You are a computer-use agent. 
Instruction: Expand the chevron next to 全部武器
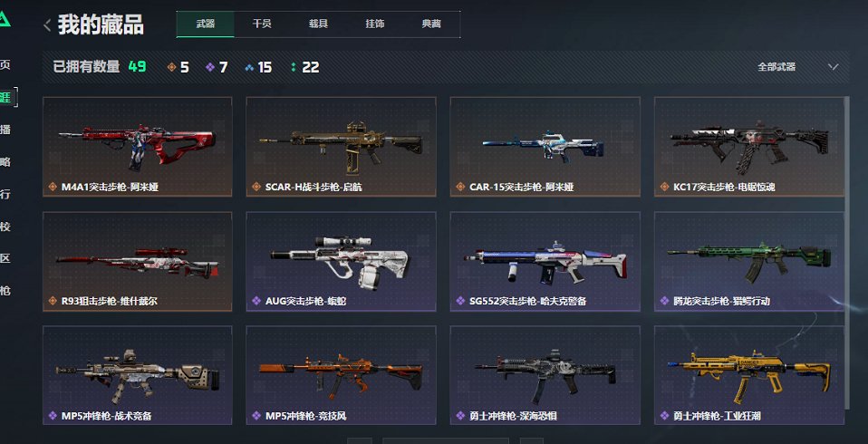(834, 67)
